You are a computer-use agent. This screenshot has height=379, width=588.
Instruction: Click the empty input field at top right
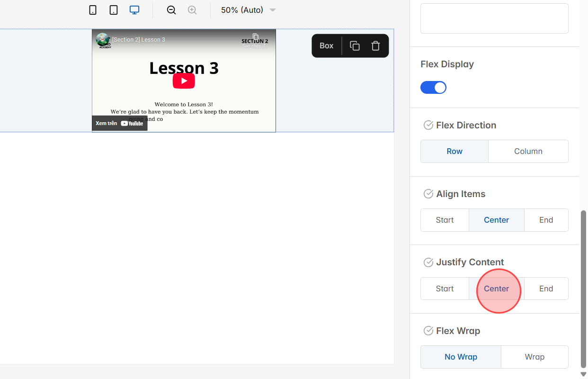click(494, 18)
